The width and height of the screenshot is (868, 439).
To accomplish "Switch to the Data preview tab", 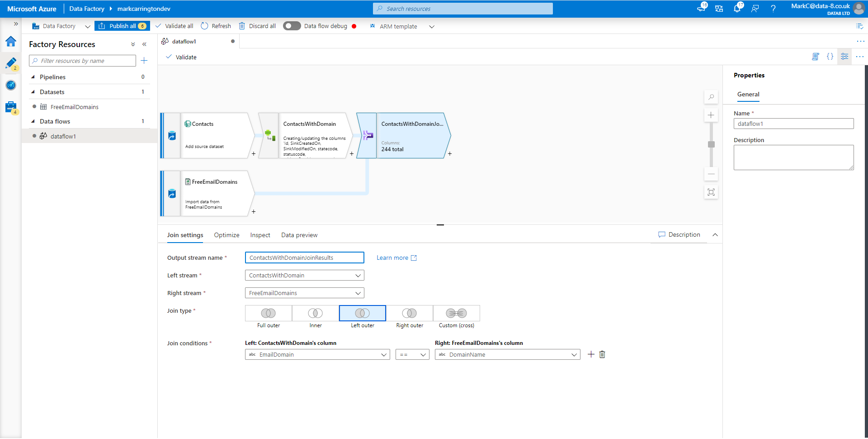I will coord(299,235).
